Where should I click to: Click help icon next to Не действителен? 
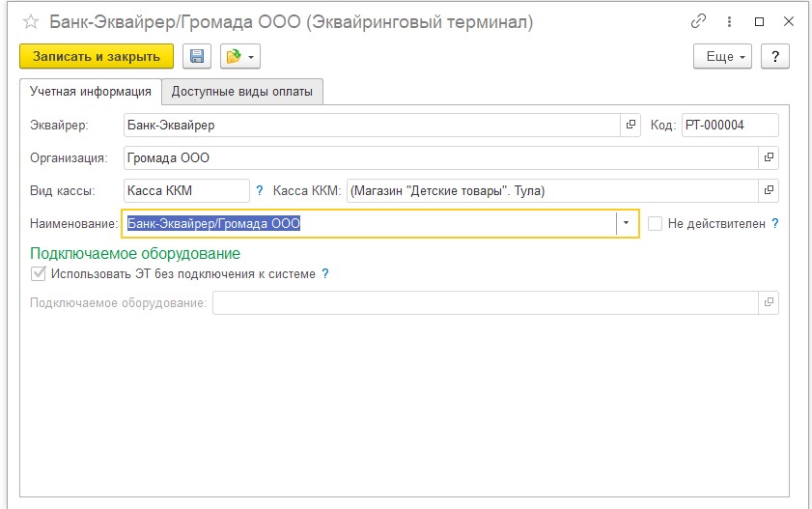click(774, 223)
